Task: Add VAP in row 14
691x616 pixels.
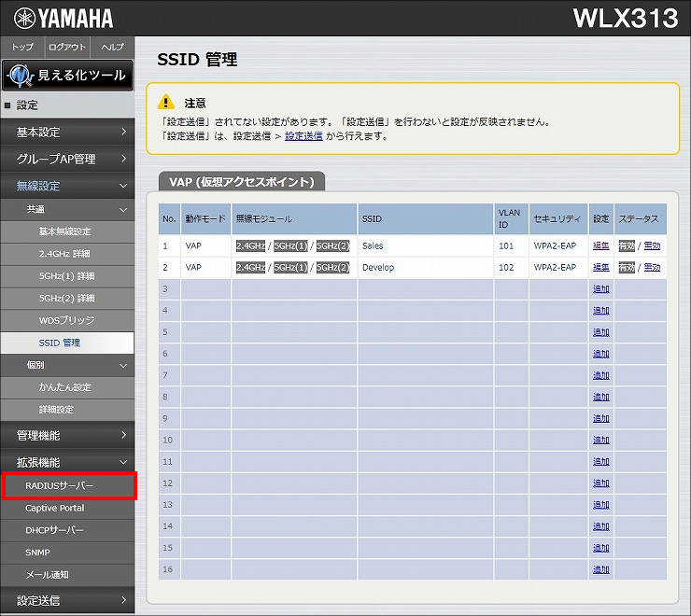Action: click(x=600, y=526)
